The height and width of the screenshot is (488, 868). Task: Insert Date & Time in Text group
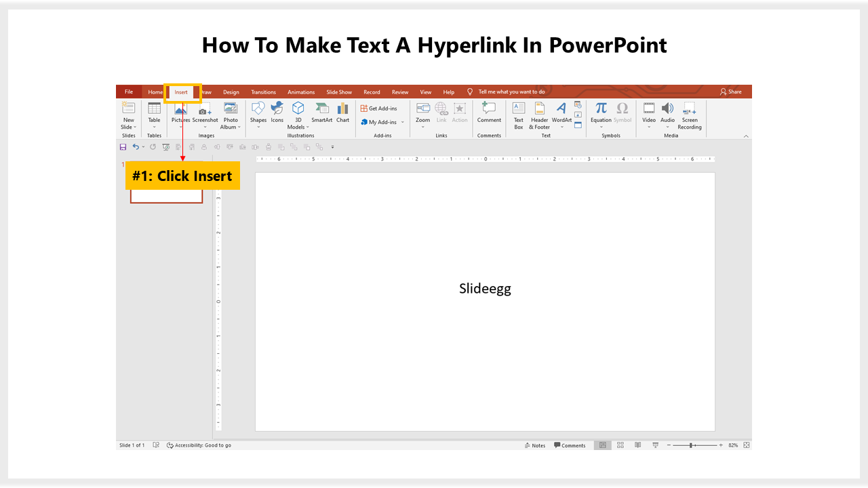[578, 105]
